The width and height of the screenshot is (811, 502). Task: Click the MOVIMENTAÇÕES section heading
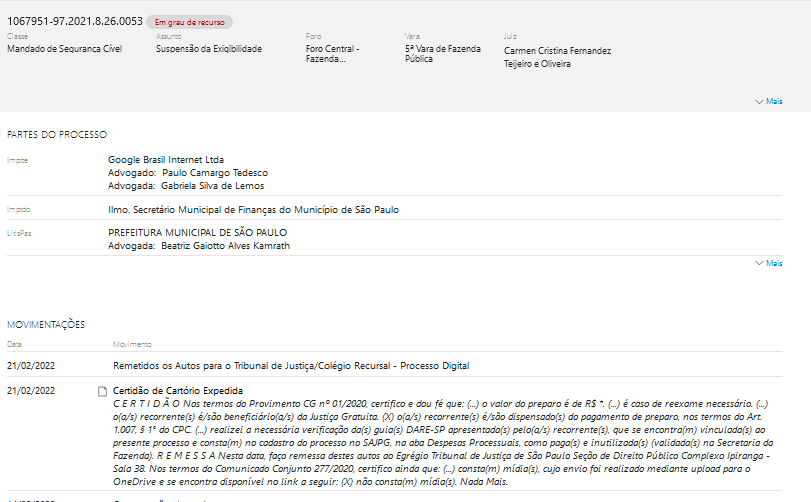point(46,324)
